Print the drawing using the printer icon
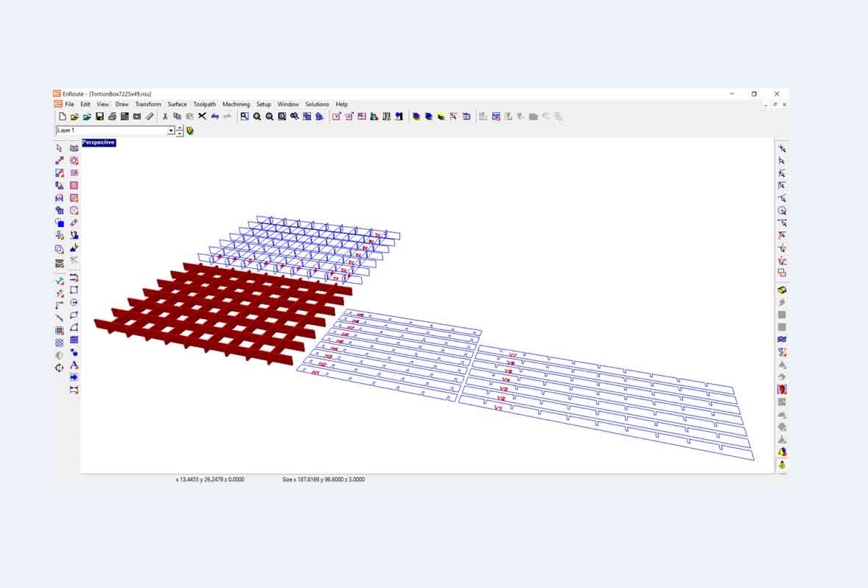This screenshot has width=868, height=588. coord(113,117)
